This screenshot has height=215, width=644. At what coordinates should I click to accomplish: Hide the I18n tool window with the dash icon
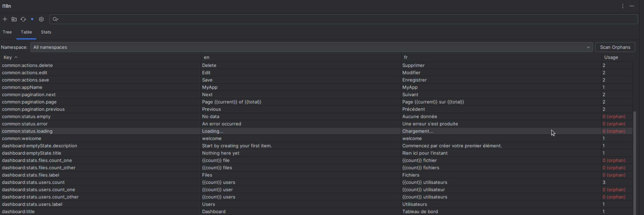[632, 6]
